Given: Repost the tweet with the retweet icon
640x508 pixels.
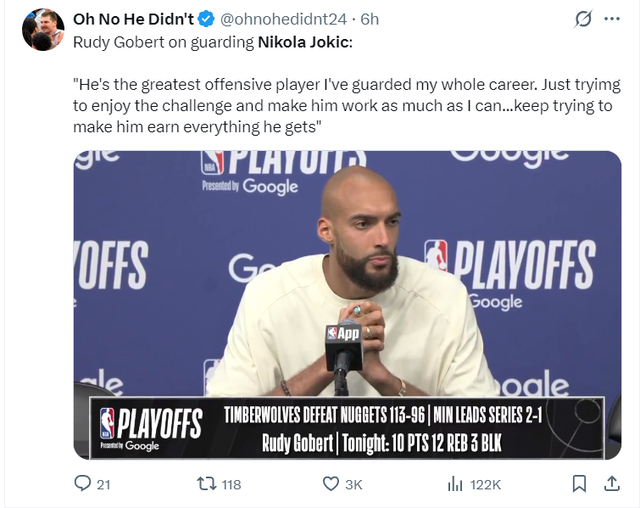Looking at the screenshot, I should point(206,484).
